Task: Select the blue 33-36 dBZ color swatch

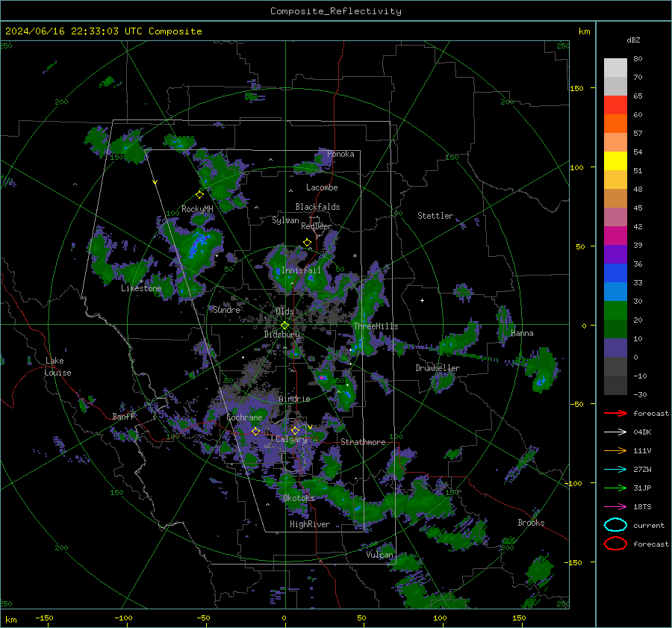Action: pos(615,273)
